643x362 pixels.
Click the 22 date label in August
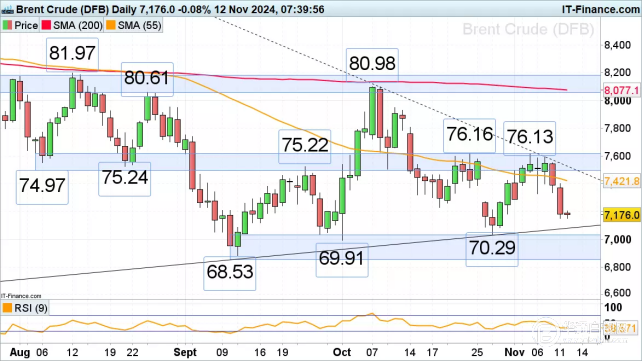[x=132, y=353]
